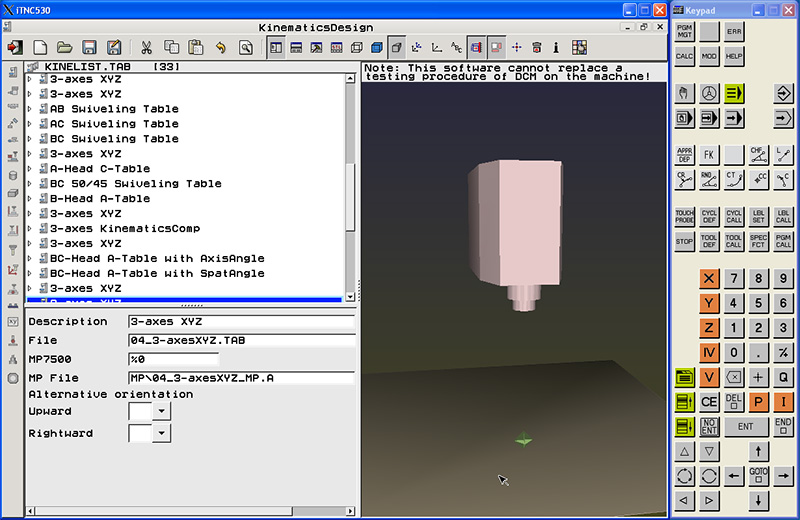Select BC 50/45 Swiveling Table entry

click(135, 184)
